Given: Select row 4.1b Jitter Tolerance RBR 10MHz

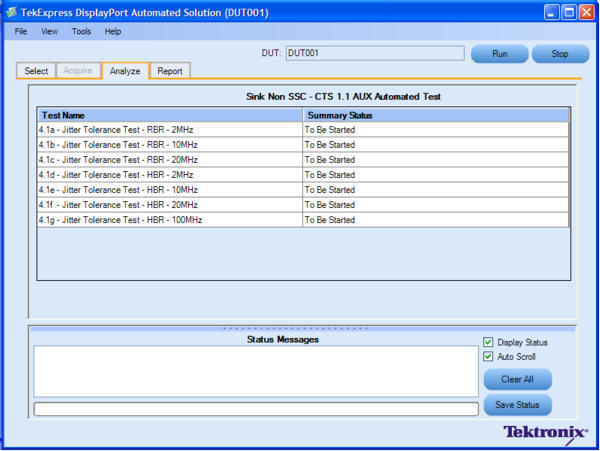Looking at the screenshot, I should pos(303,145).
